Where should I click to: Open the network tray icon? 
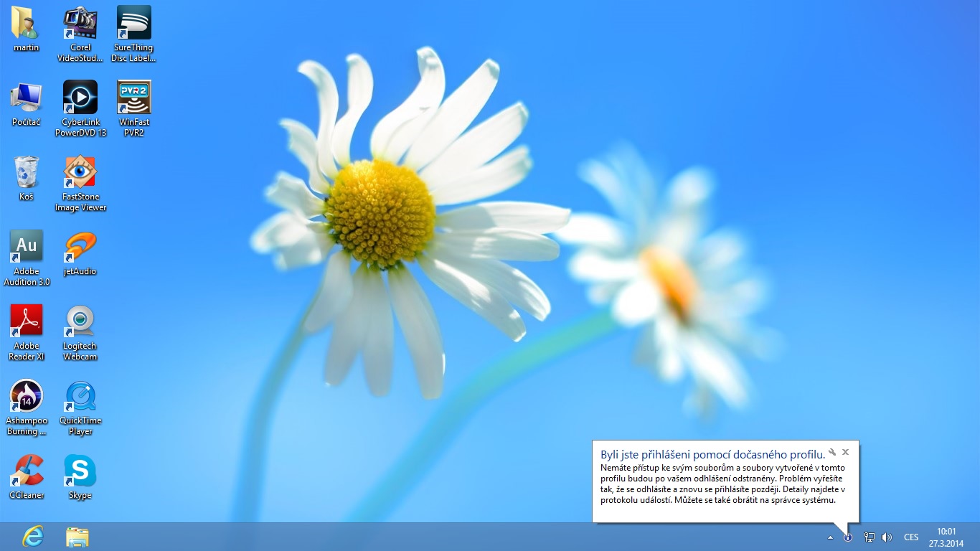click(869, 537)
